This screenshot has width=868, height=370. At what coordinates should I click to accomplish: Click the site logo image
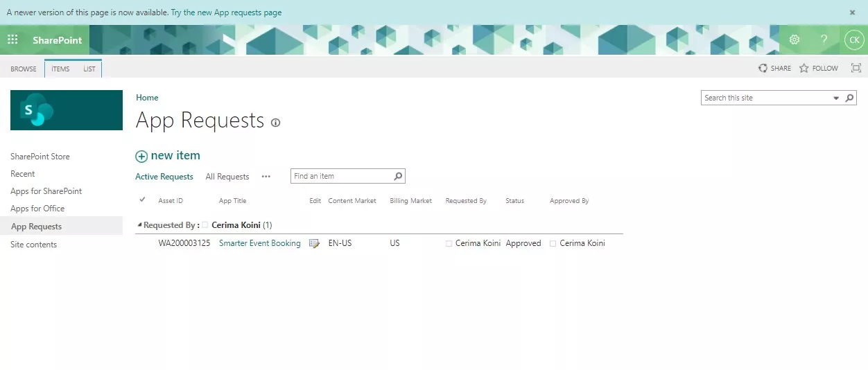point(67,110)
